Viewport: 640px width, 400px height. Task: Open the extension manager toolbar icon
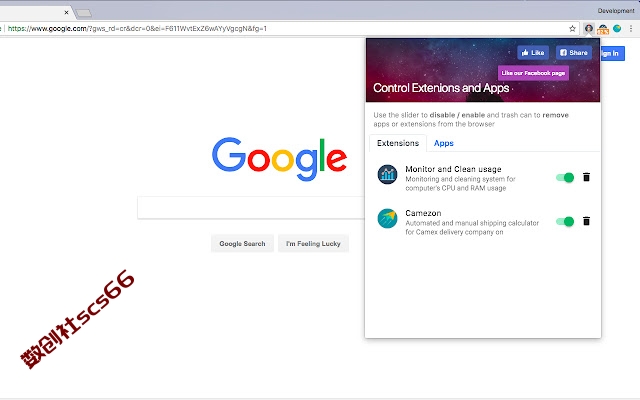(x=589, y=29)
